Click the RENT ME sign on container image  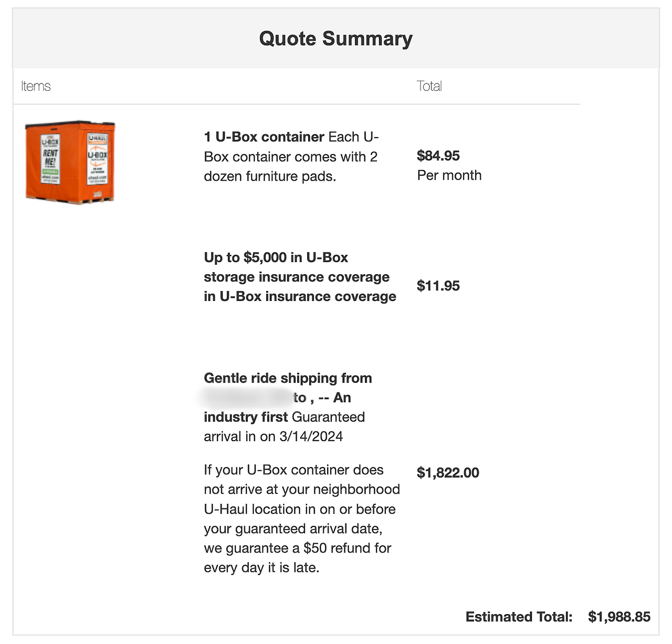(x=50, y=157)
